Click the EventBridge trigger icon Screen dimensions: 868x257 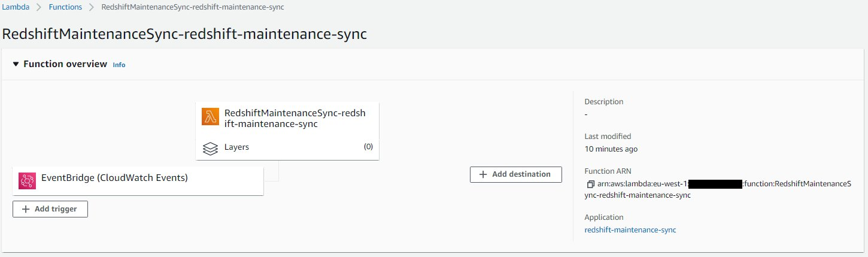click(x=28, y=180)
